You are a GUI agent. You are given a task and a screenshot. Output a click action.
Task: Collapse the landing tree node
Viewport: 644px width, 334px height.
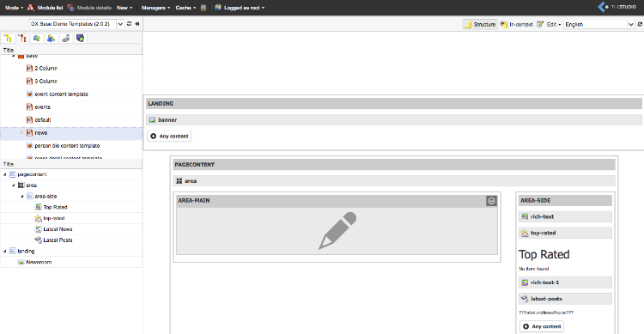5,251
